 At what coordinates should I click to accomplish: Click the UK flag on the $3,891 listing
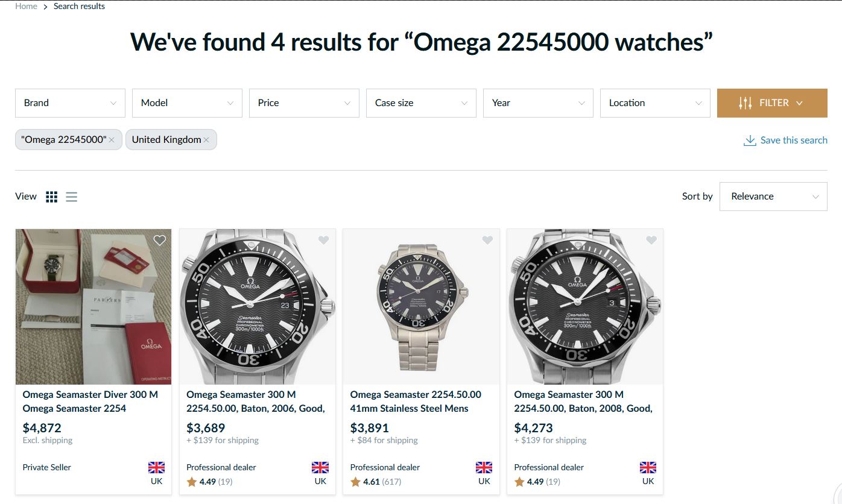484,467
